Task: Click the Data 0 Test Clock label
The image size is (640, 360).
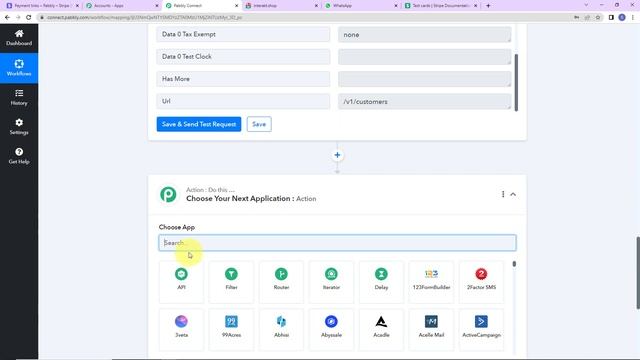Action: point(187,57)
